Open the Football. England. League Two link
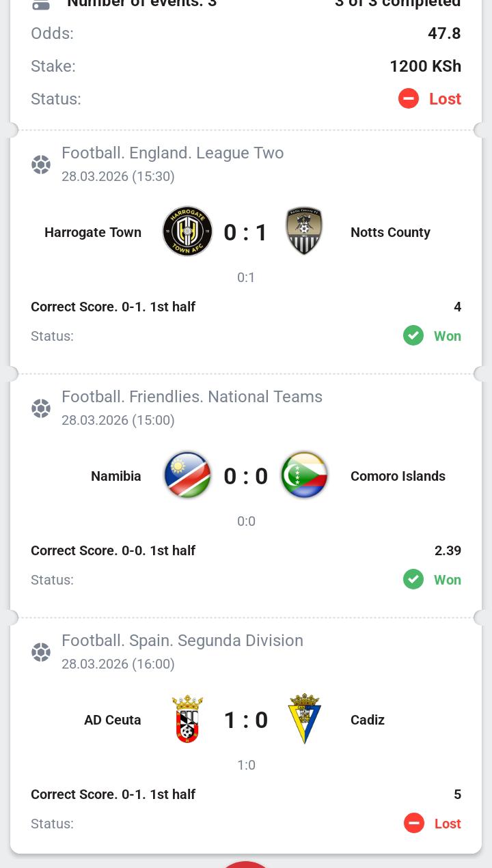This screenshot has height=868, width=492. 172,153
